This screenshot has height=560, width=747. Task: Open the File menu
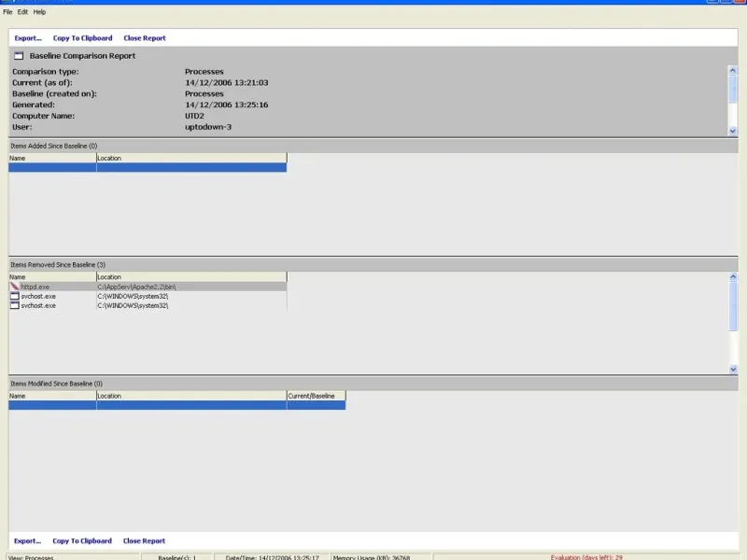7,12
